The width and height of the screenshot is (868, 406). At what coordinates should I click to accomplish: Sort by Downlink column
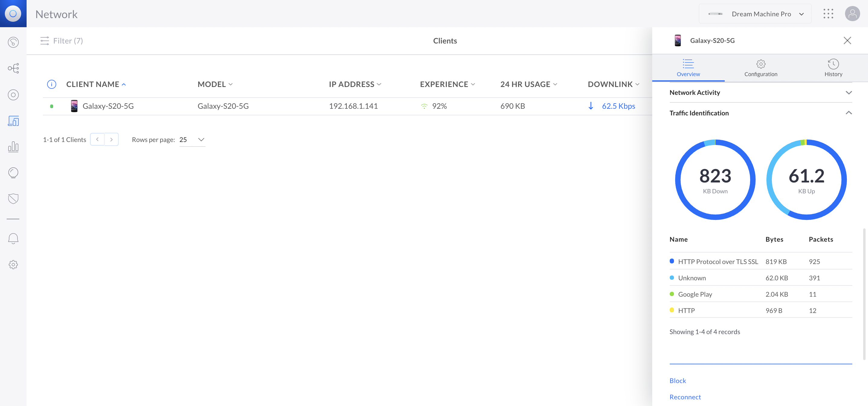(x=613, y=84)
